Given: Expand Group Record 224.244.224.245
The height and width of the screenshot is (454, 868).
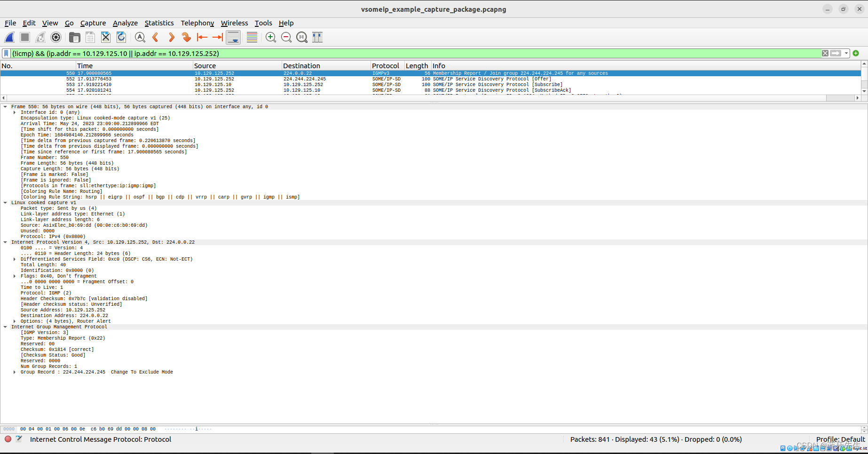Looking at the screenshot, I should click(x=14, y=372).
